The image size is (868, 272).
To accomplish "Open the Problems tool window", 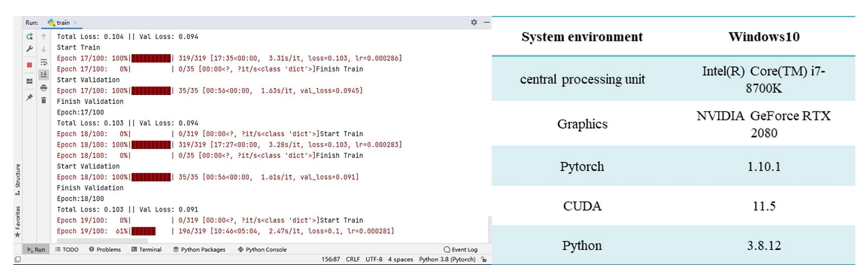I will tap(105, 249).
